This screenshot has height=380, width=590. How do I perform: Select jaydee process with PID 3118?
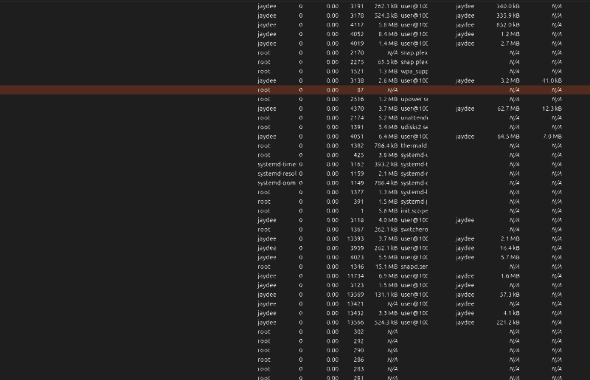click(x=295, y=220)
